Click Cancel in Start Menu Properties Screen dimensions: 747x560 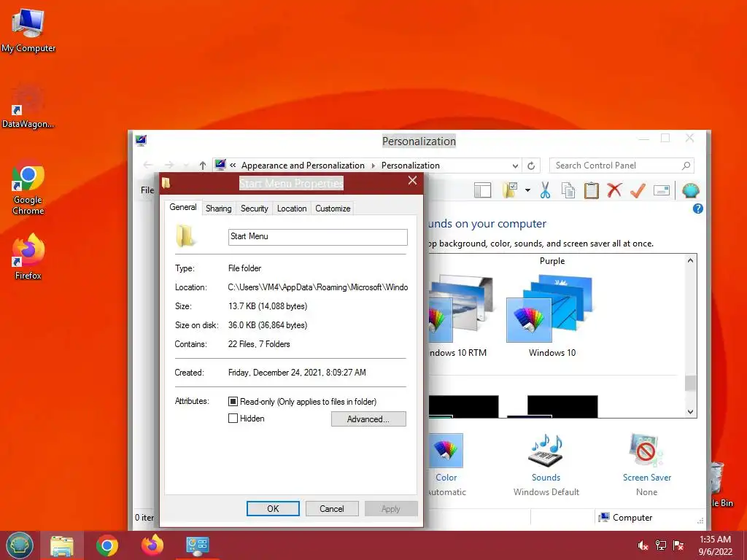(332, 508)
